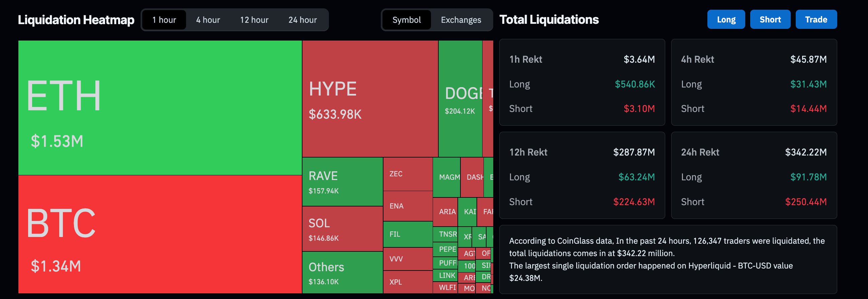Show the 24 hour liquidation heatmap
Image resolution: width=868 pixels, height=299 pixels.
(302, 20)
